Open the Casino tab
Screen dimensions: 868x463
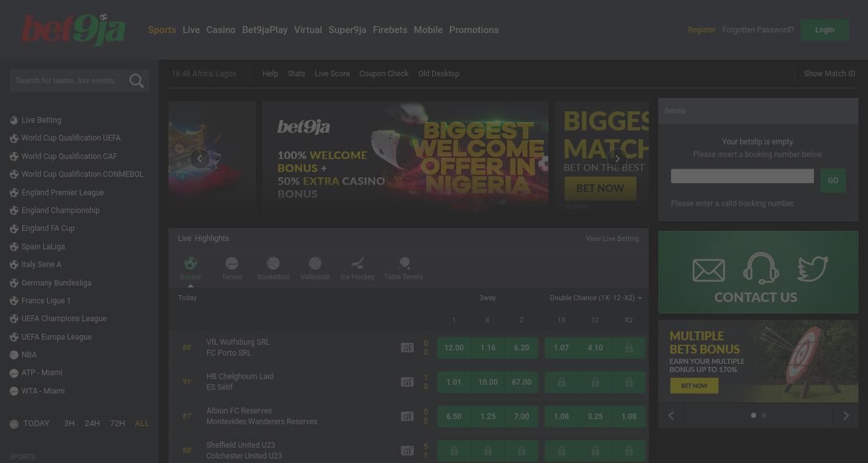click(x=221, y=30)
